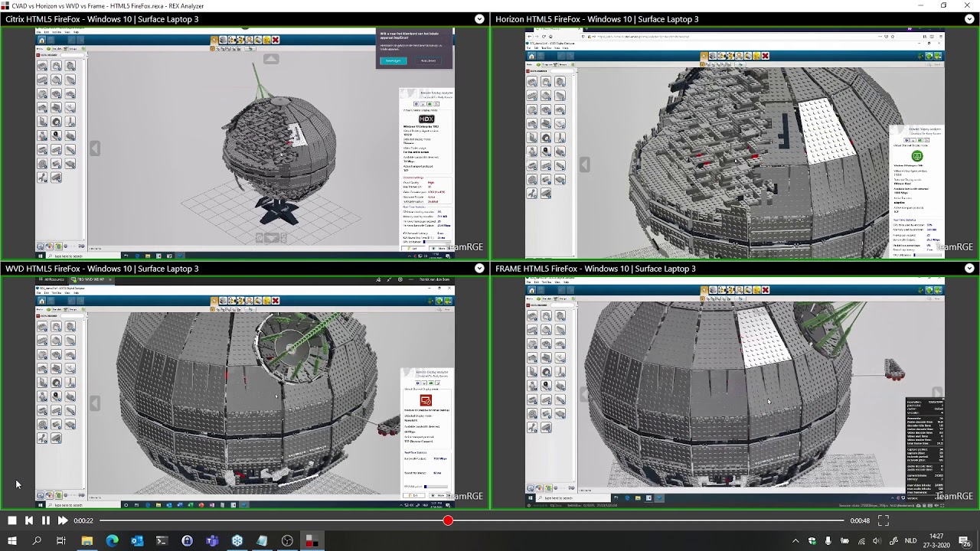Open the clock showing 14:27

[936, 541]
